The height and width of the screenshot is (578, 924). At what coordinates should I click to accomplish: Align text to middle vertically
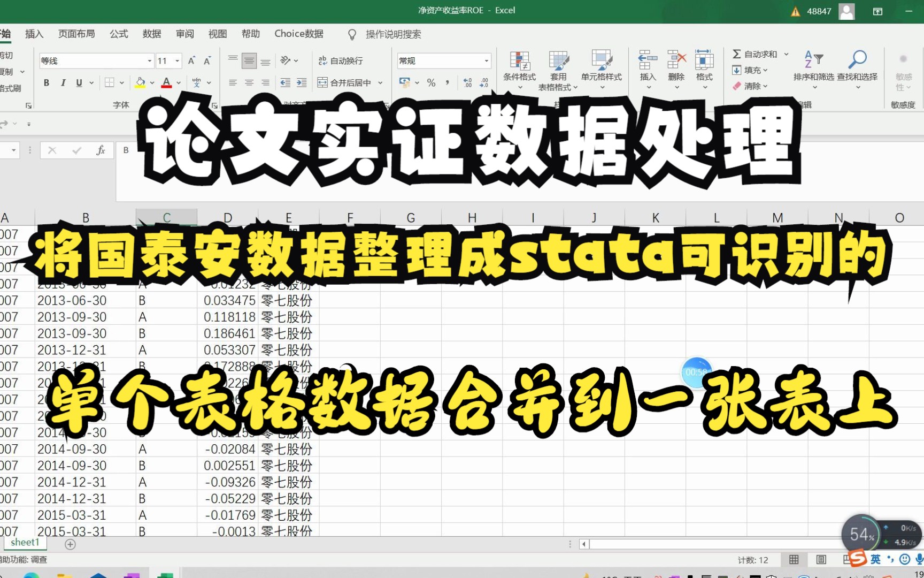249,60
